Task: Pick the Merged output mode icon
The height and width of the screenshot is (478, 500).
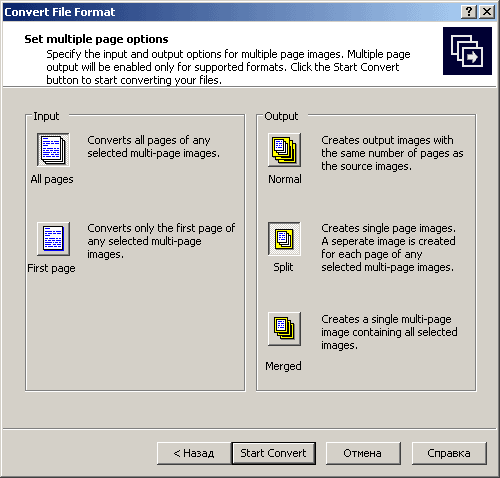Action: pos(284,329)
